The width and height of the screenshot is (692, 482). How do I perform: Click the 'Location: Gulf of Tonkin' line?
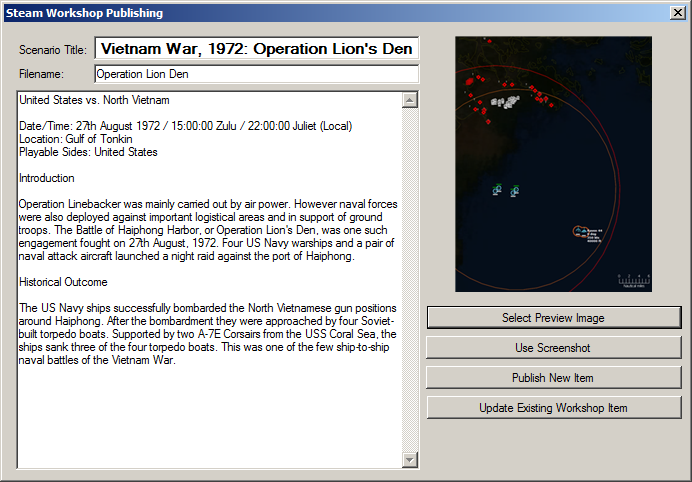pyautogui.click(x=75, y=139)
